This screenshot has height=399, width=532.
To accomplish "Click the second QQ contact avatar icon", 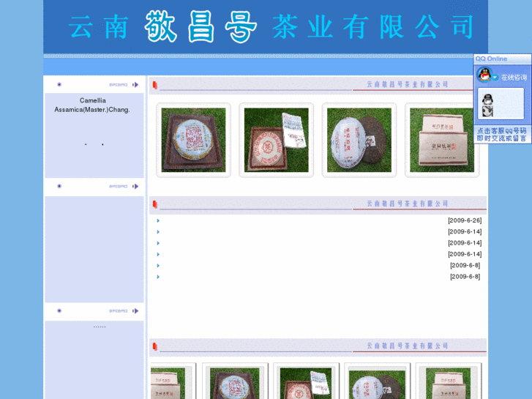I will [x=487, y=111].
